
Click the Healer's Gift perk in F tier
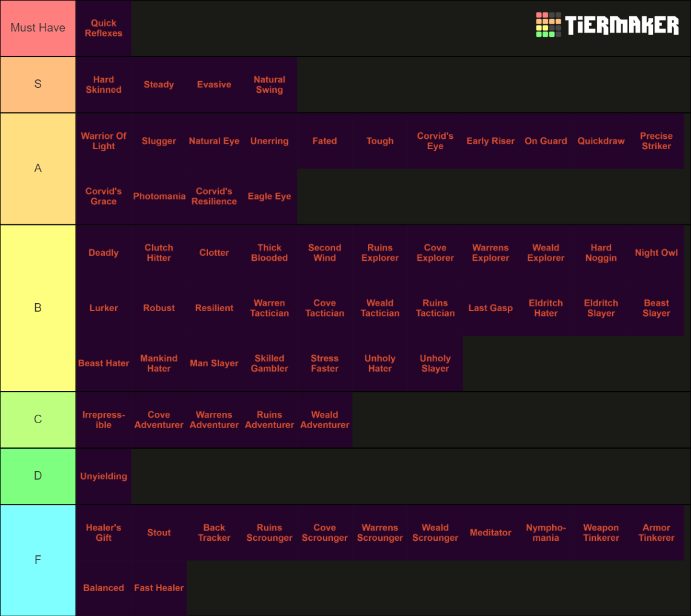point(103,532)
